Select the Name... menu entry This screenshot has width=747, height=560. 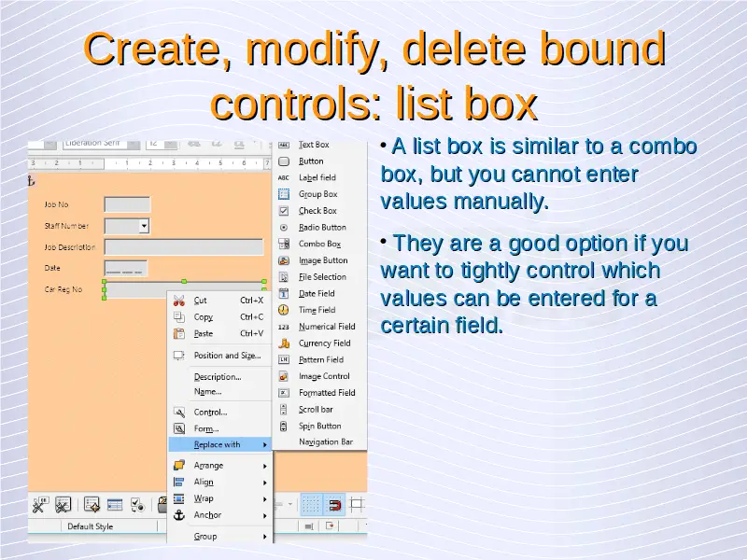[x=219, y=391]
